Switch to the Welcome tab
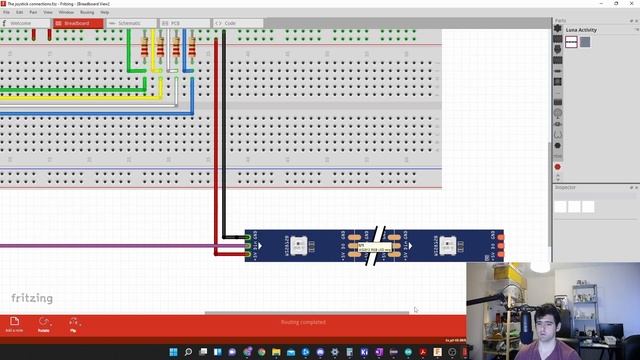Viewport: 640px width, 360px height. [25, 23]
